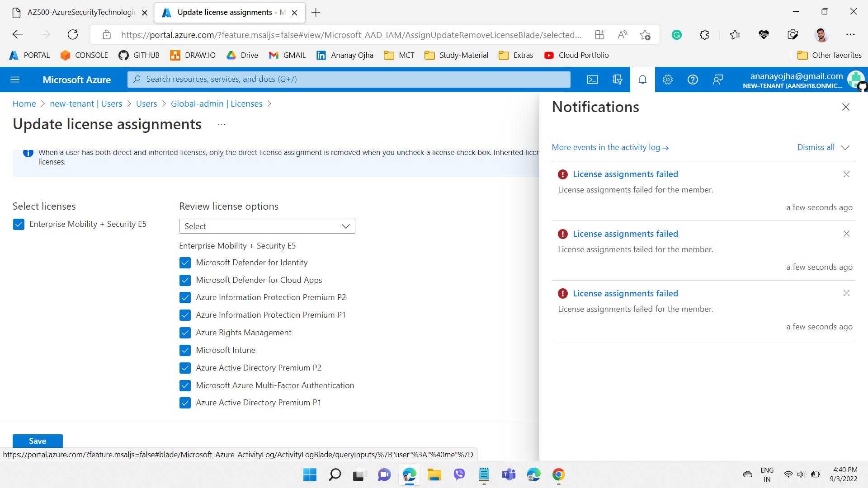Select the Update license assignments browser tab
This screenshot has width=868, height=488.
pyautogui.click(x=230, y=13)
